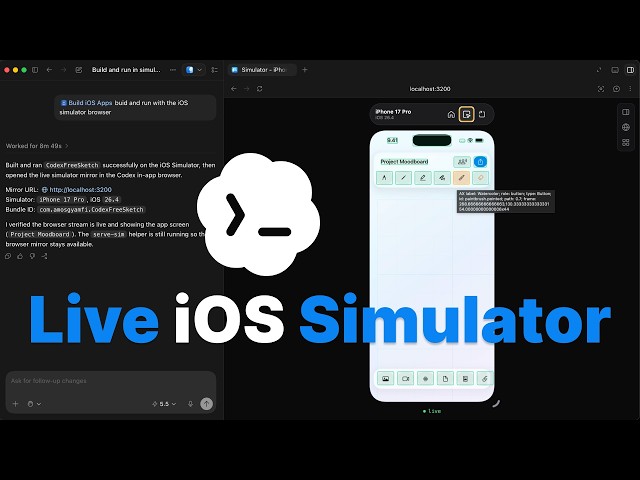Click the Ask for follow-up changes field
The width and height of the screenshot is (640, 480).
pos(111,381)
